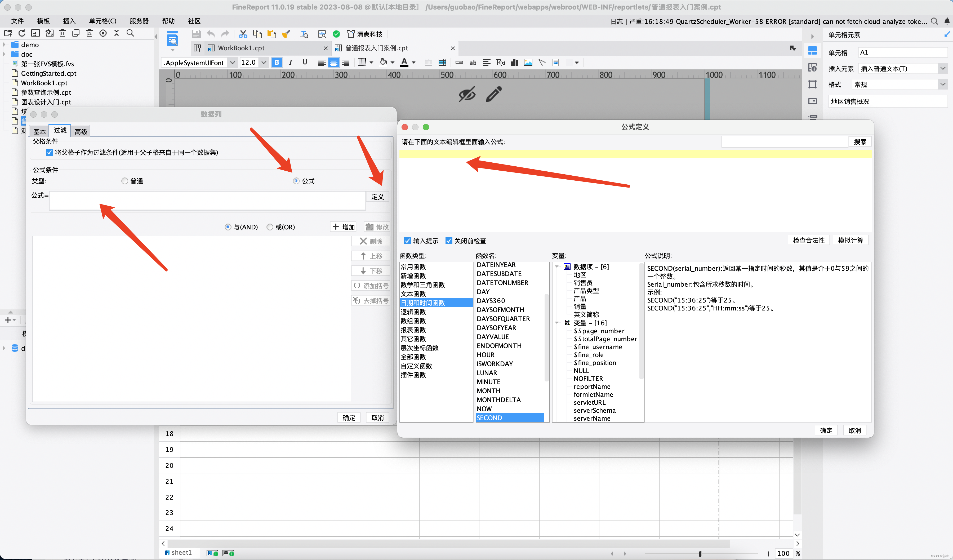Click the Bold formatting icon

277,63
